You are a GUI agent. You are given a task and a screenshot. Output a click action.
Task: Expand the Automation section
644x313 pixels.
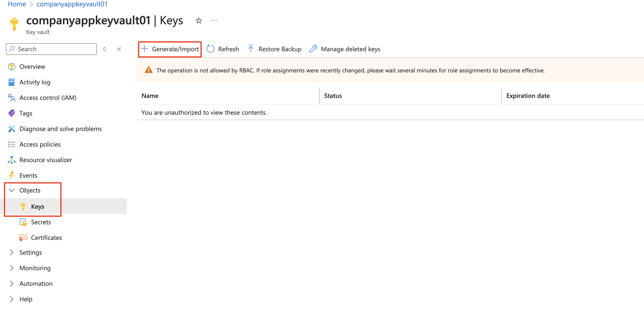point(11,284)
